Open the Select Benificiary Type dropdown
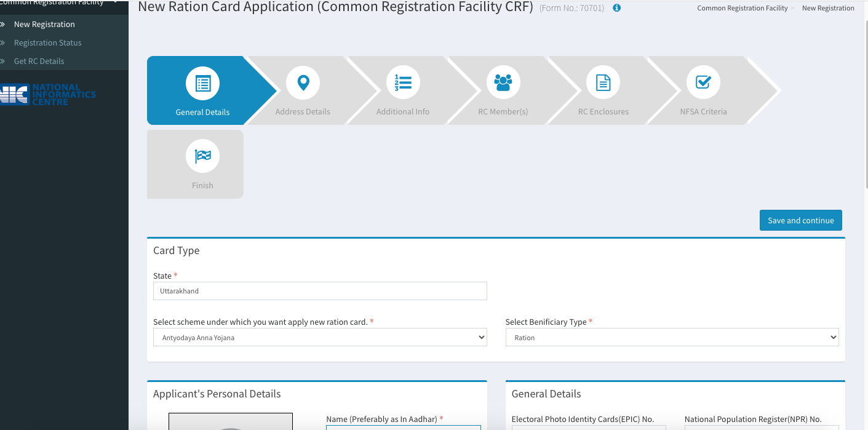This screenshot has width=868, height=430. coord(672,337)
